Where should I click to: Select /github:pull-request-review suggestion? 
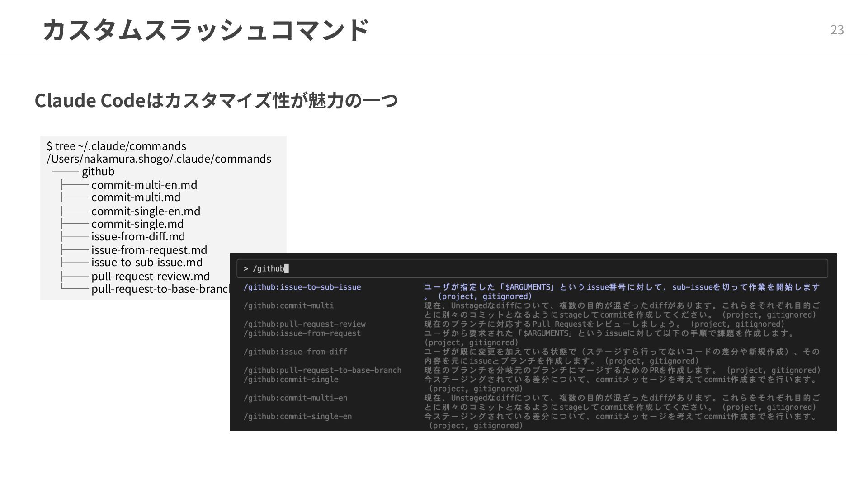point(304,324)
